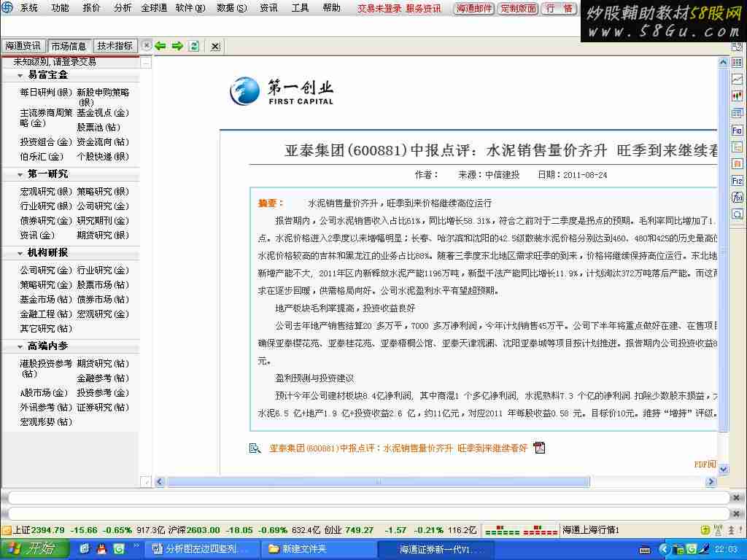Screen dimensions: 747x560
Task: Switch to the 海通资讯 tab
Action: (x=23, y=46)
